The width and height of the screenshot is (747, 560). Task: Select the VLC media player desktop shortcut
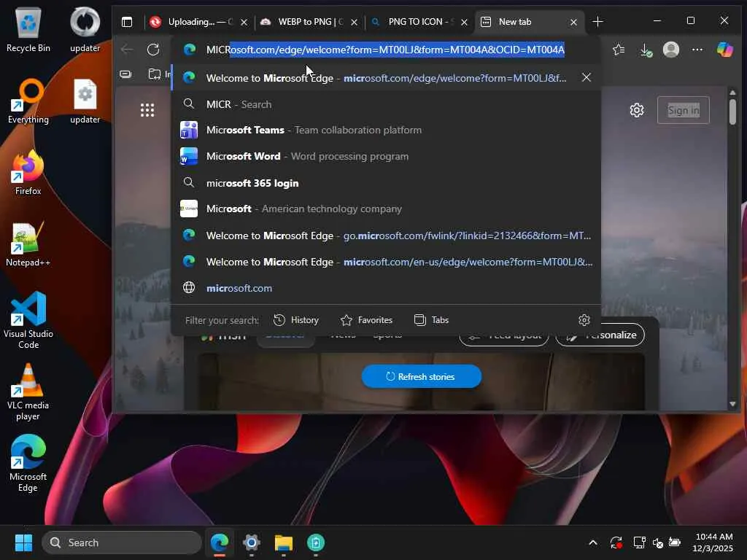[28, 392]
